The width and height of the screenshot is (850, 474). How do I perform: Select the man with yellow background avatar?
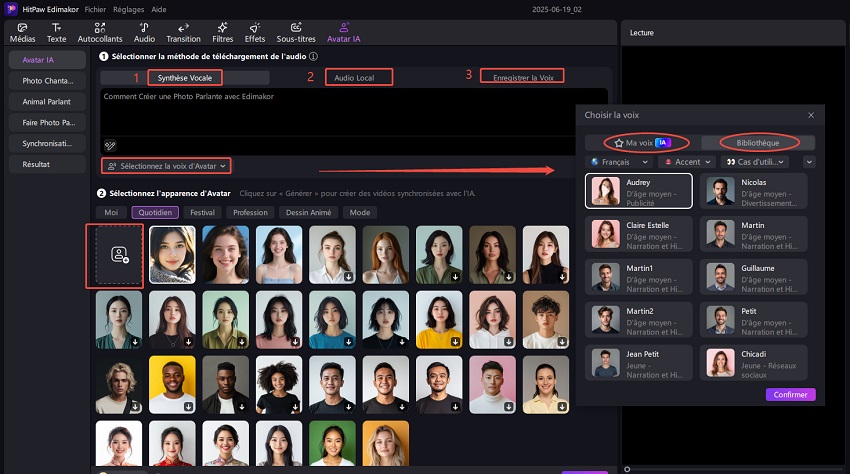(x=172, y=385)
